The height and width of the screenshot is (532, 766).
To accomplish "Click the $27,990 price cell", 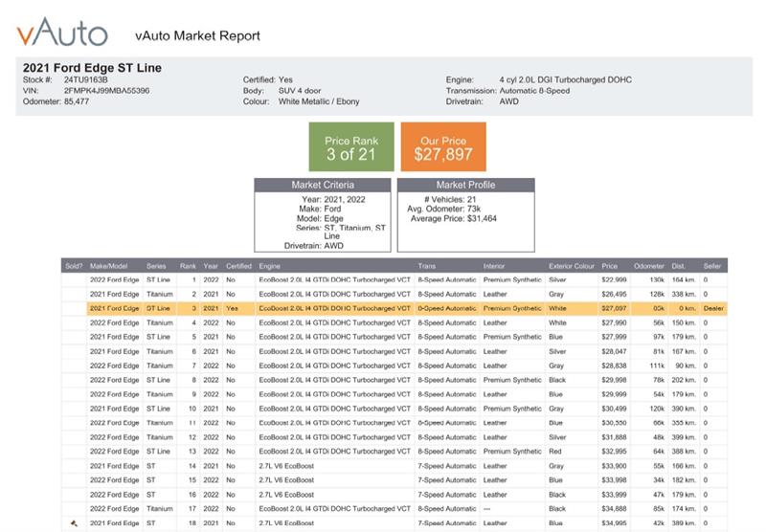I will [614, 322].
